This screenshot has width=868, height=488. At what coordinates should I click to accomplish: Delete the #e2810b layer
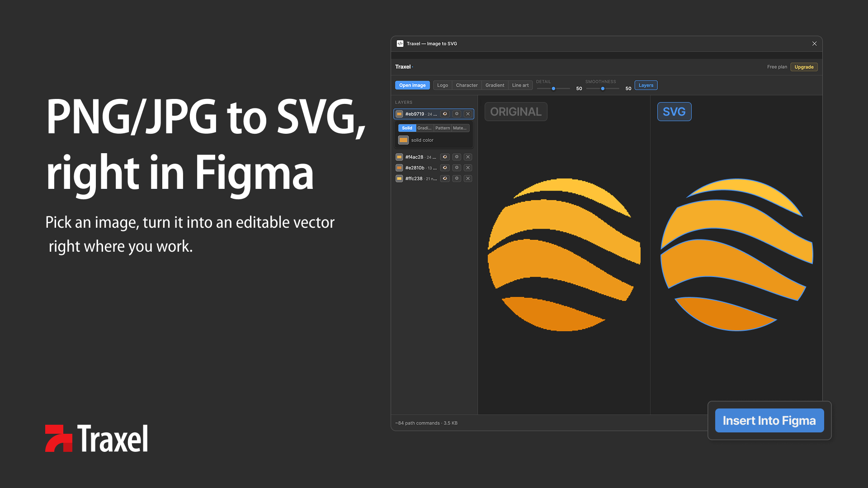468,168
